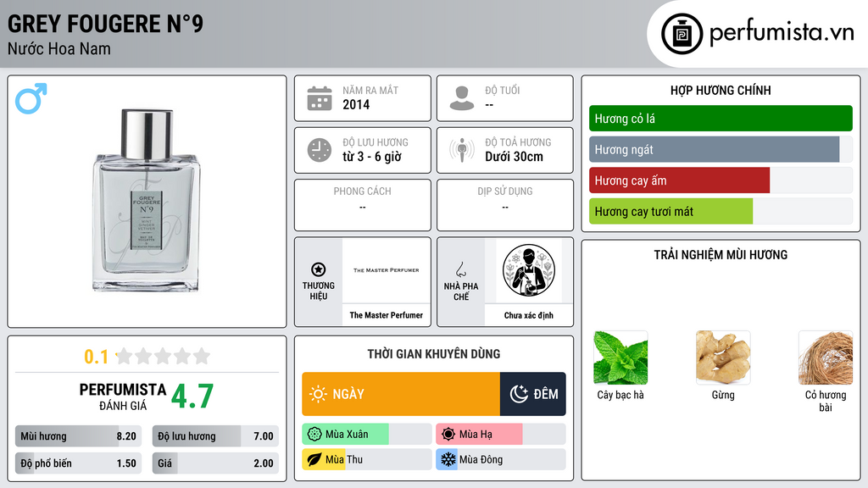Image resolution: width=868 pixels, height=488 pixels.
Task: Click the blue male gender symbol
Action: 31,98
